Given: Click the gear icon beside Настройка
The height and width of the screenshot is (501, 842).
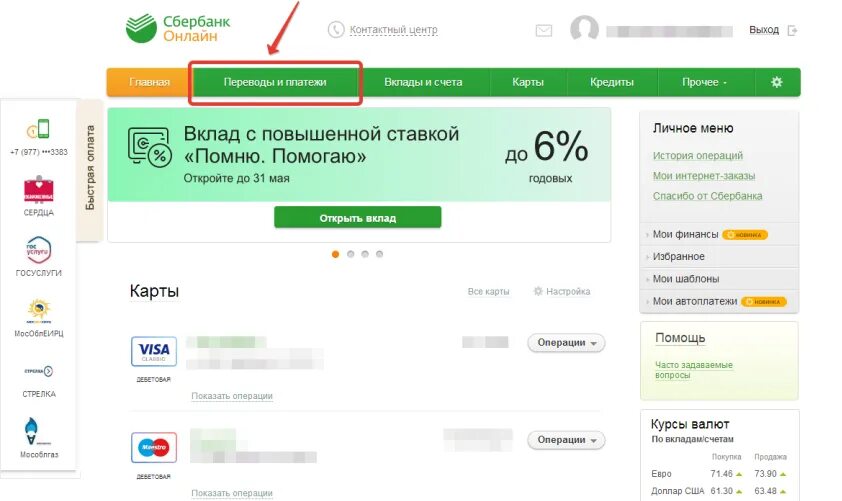Looking at the screenshot, I should coord(538,291).
